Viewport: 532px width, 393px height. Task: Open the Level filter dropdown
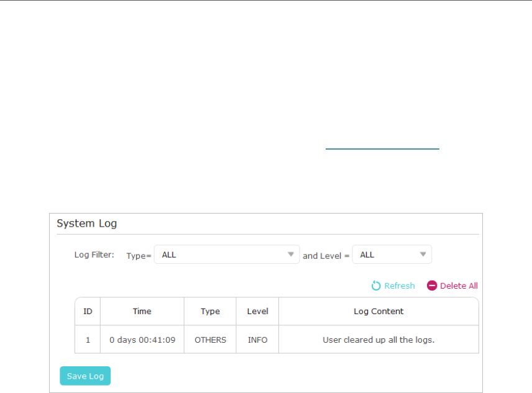coord(392,255)
